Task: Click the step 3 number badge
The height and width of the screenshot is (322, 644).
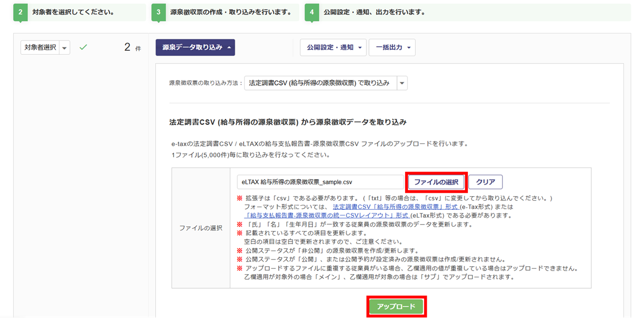Action: pyautogui.click(x=158, y=13)
